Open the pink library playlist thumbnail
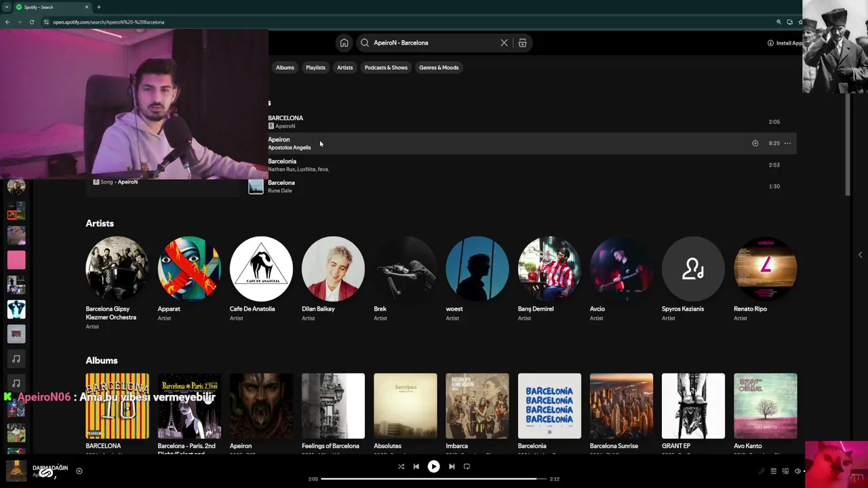The width and height of the screenshot is (868, 488). pos(16,260)
